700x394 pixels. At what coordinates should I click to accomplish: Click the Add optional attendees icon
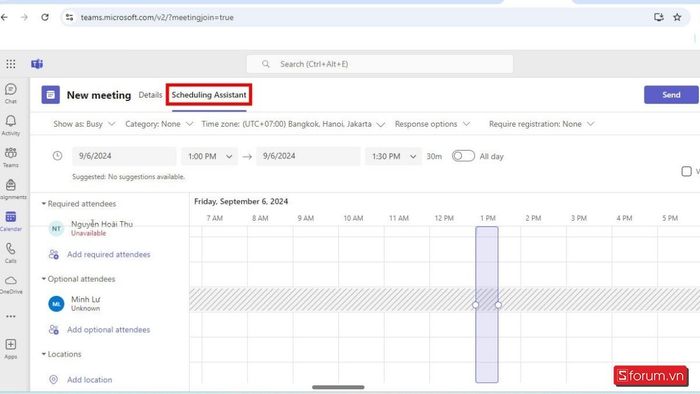54,330
